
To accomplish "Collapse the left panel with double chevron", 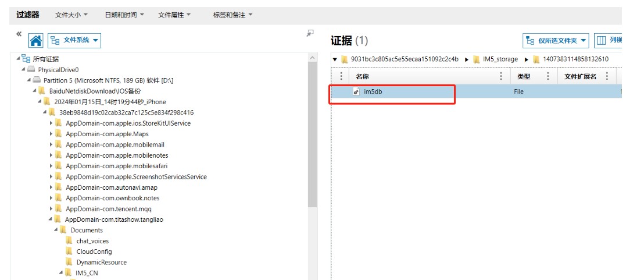I will (19, 34).
